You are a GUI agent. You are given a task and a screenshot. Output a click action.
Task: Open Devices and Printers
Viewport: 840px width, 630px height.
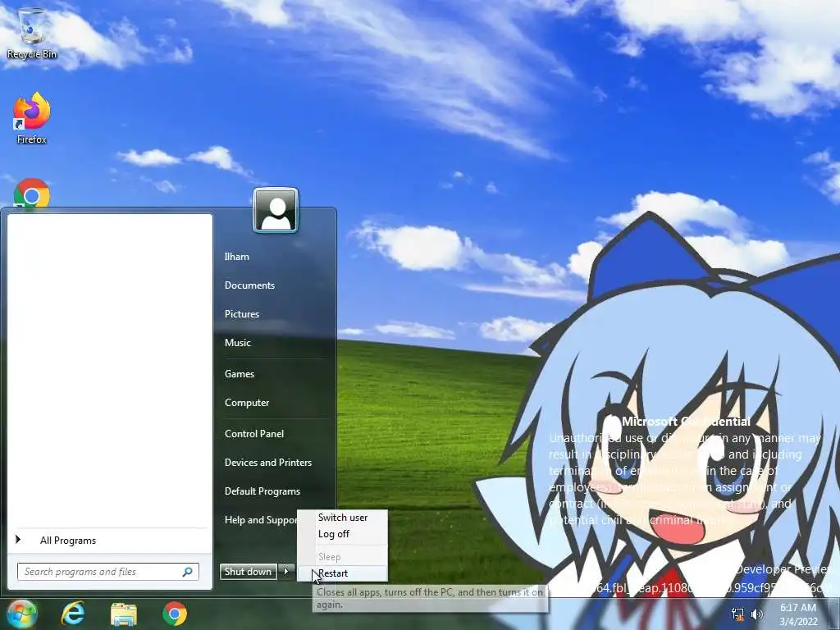tap(268, 463)
